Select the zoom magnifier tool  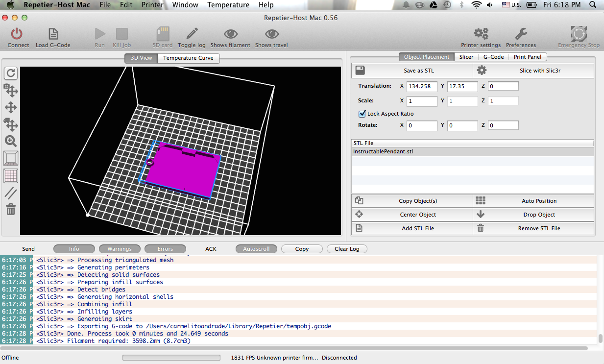11,141
